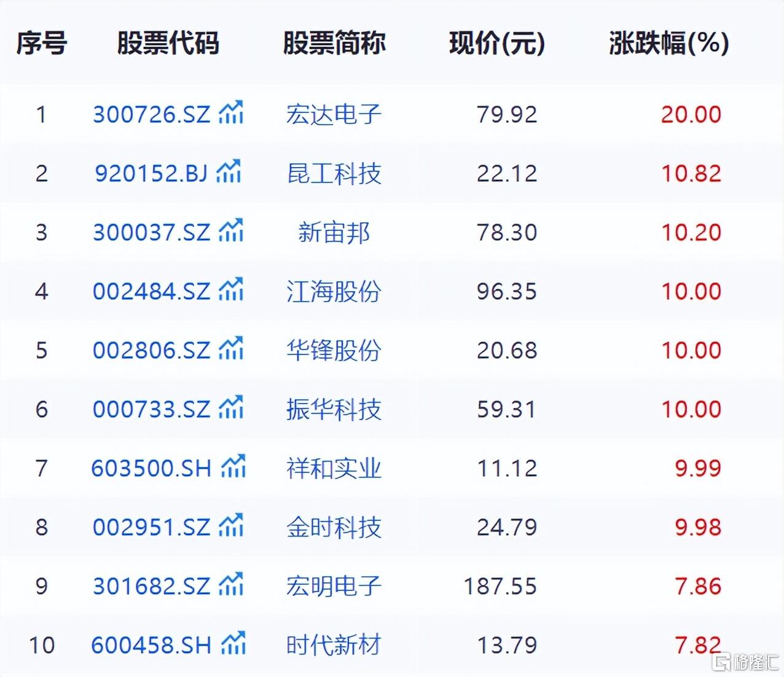Open stock name 祥和实业
This screenshot has width=784, height=677.
(x=334, y=468)
